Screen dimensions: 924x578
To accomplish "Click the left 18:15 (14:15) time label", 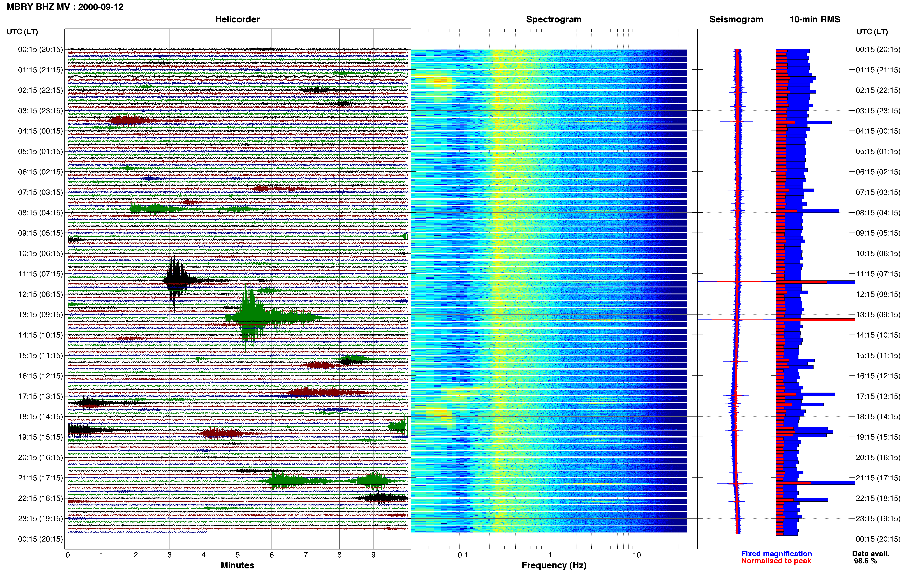I will click(41, 417).
